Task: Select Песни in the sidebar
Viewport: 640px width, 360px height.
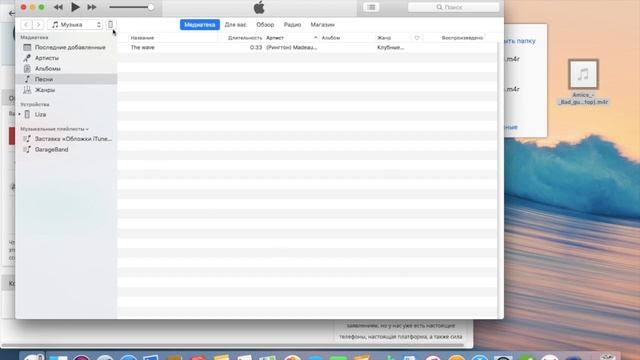Action: tap(66, 79)
